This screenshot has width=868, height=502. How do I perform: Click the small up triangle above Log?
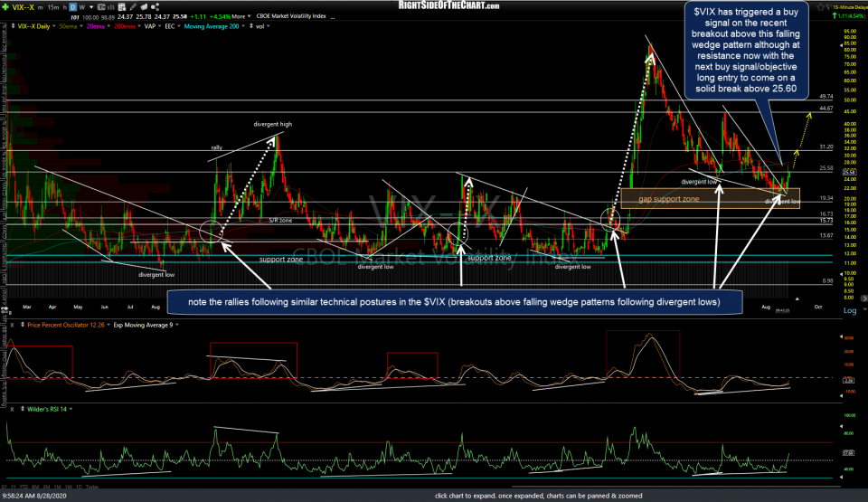point(797,299)
